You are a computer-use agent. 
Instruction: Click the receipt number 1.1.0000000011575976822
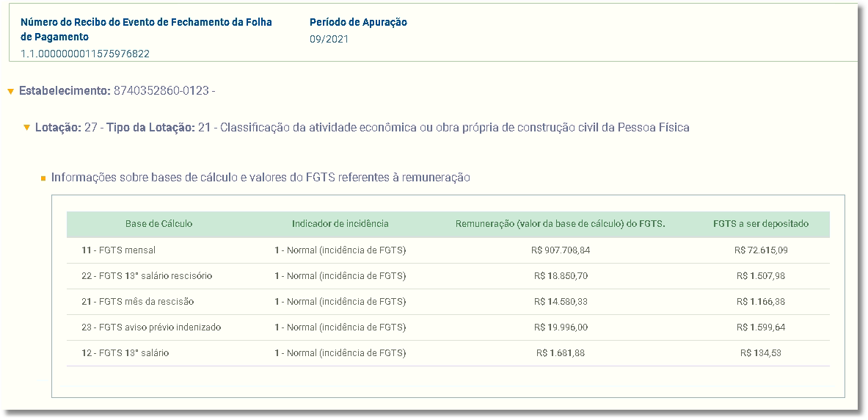pyautogui.click(x=85, y=54)
